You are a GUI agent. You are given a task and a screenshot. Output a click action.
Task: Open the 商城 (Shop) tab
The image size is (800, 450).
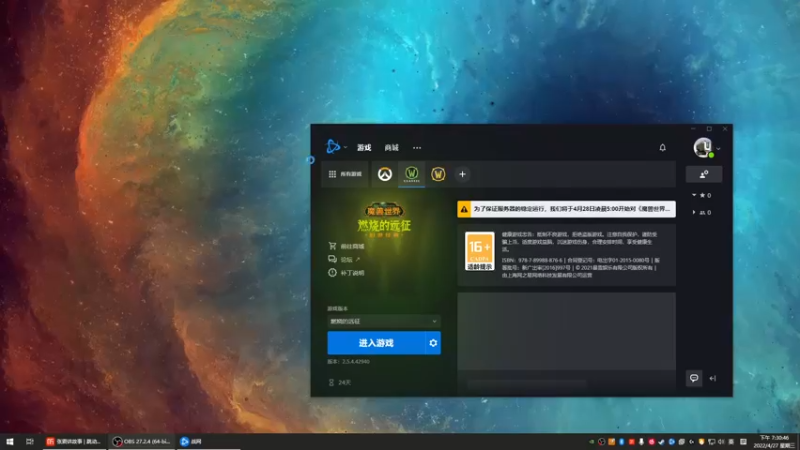(x=391, y=147)
